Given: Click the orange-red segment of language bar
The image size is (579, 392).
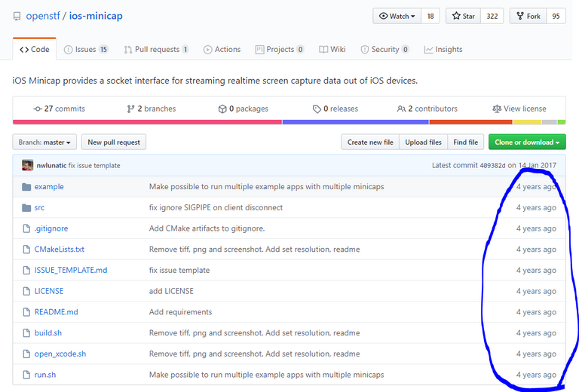Looking at the screenshot, I should [470, 122].
